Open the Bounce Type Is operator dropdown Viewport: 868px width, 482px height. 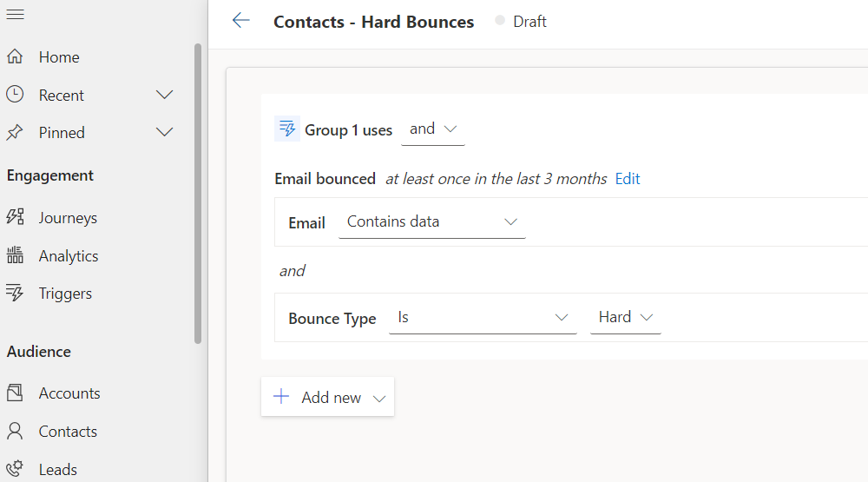(x=483, y=318)
